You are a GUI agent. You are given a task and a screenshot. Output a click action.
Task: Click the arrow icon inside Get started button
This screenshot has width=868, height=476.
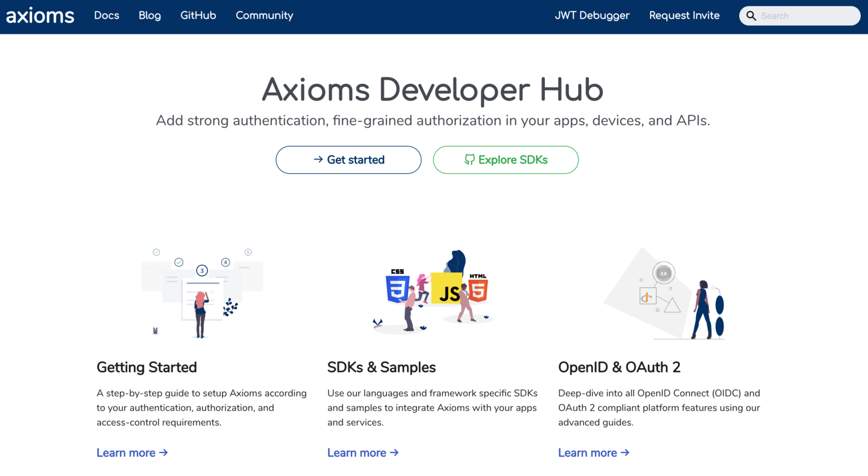318,159
